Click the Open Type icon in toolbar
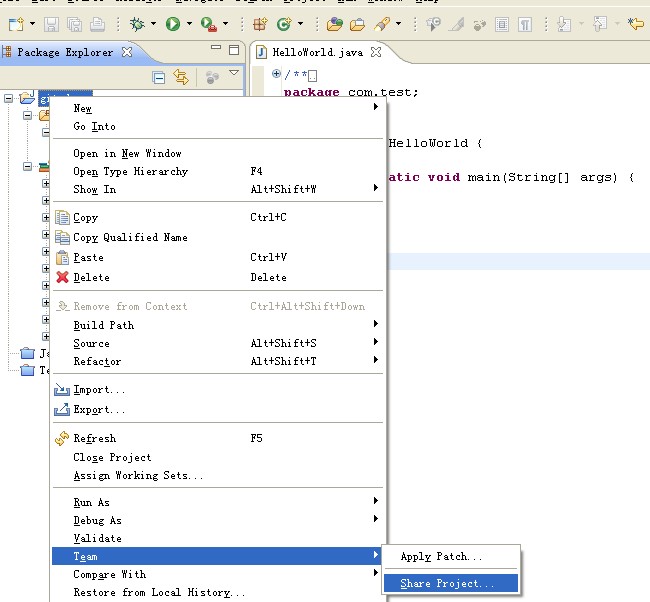The width and height of the screenshot is (650, 602). (335, 24)
